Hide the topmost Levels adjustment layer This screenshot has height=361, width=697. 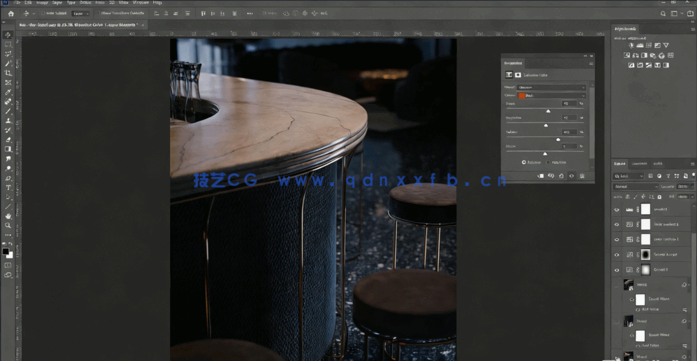point(617,209)
